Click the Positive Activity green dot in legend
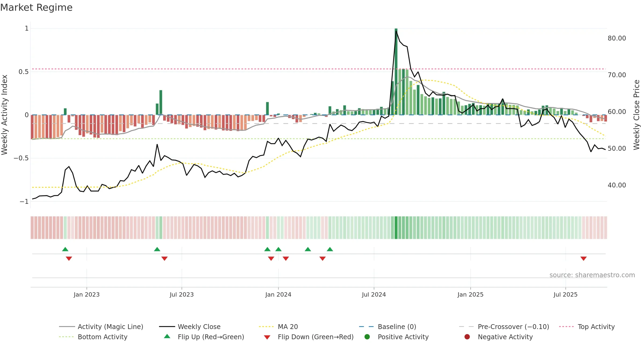Viewport: 644px width, 362px height. coord(367,337)
